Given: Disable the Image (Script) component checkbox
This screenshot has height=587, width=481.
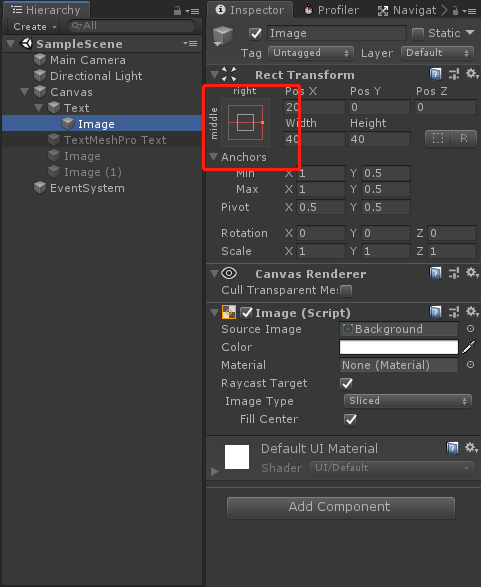Looking at the screenshot, I should 246,313.
